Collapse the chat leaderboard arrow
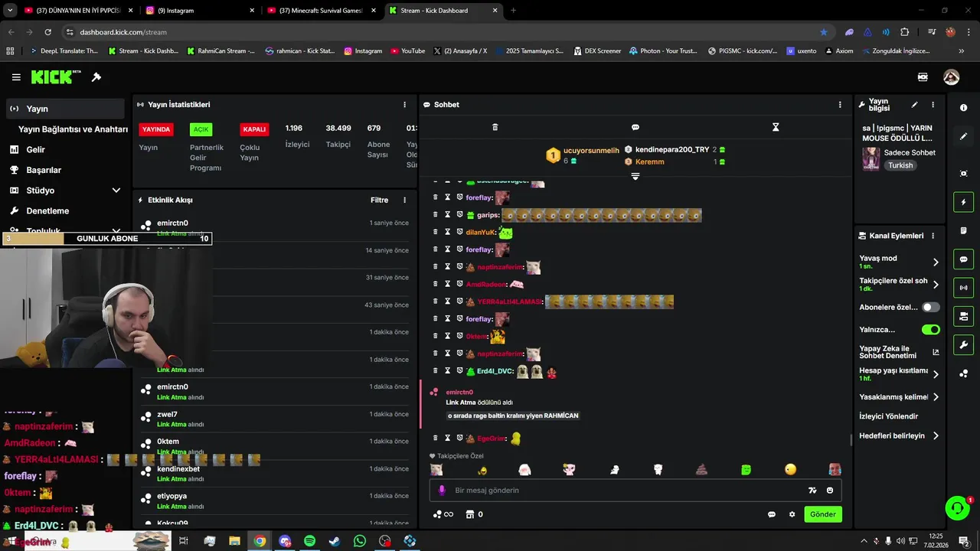The width and height of the screenshot is (980, 551). coord(635,177)
